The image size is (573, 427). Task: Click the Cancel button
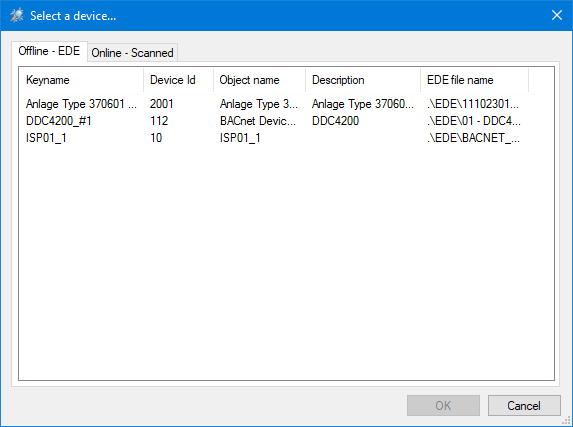524,405
